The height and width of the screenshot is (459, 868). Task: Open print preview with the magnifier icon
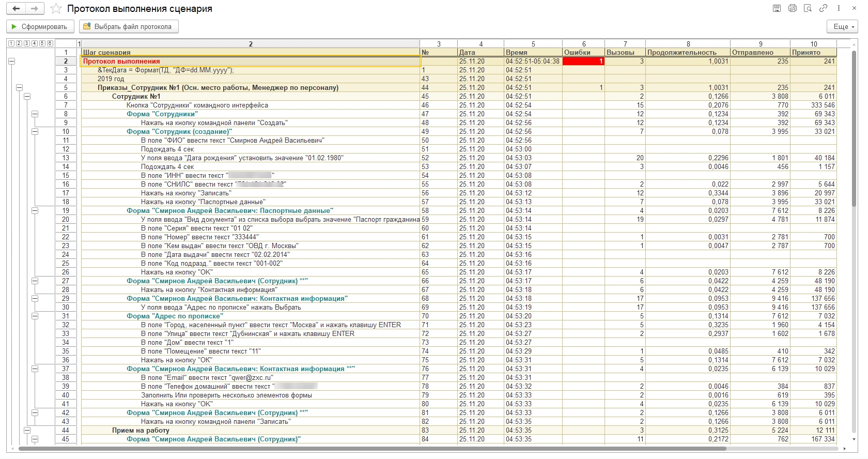coord(808,8)
